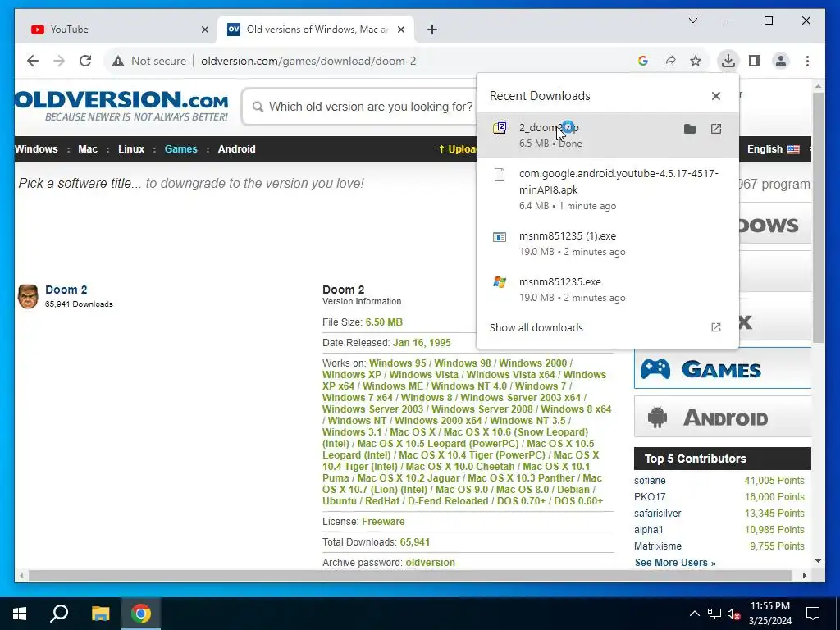
Task: Open the Android menu on the site navbar
Action: pos(237,149)
